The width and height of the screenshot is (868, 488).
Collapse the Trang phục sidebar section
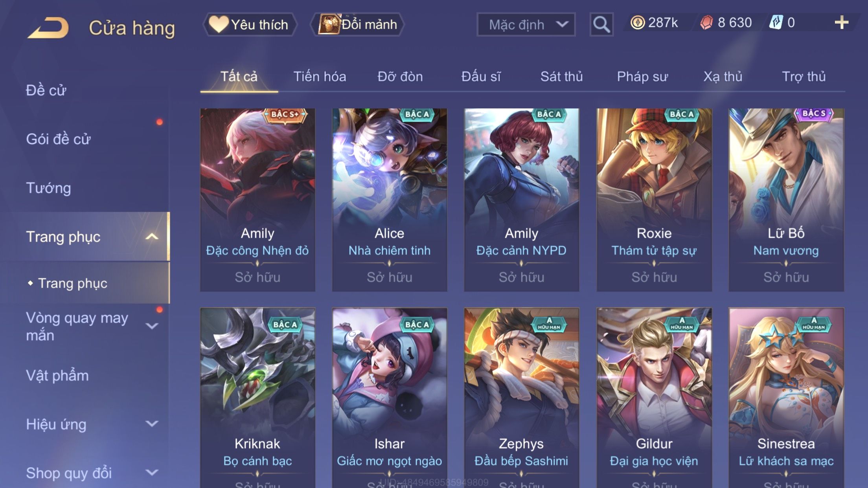pyautogui.click(x=152, y=237)
